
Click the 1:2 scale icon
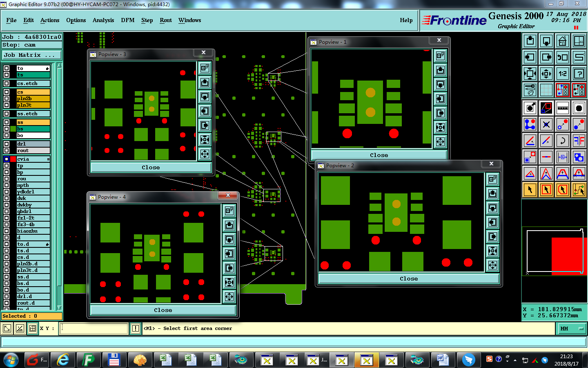coord(563,74)
